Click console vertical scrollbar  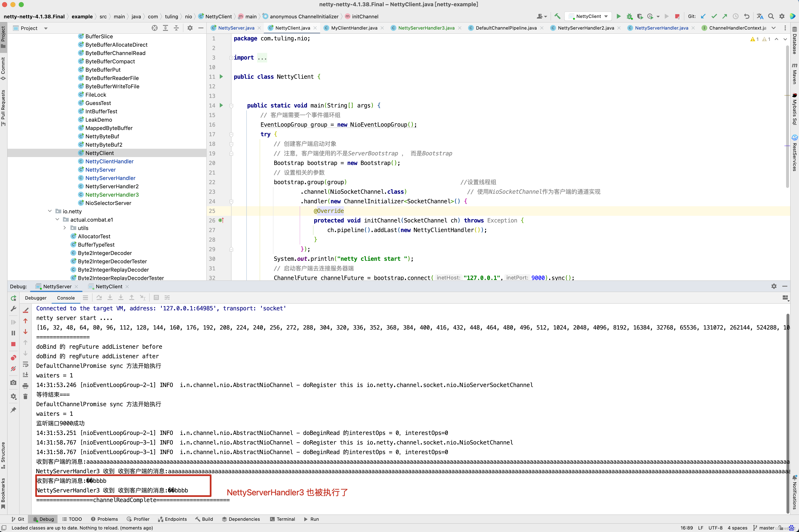pyautogui.click(x=788, y=414)
